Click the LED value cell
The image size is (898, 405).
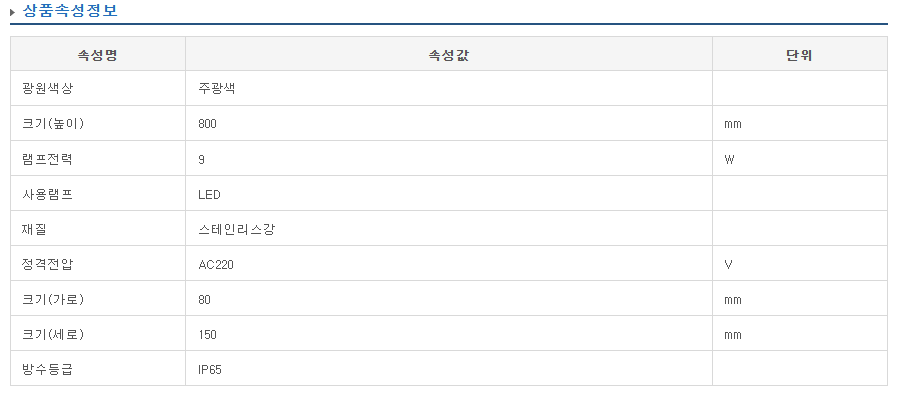click(x=210, y=194)
